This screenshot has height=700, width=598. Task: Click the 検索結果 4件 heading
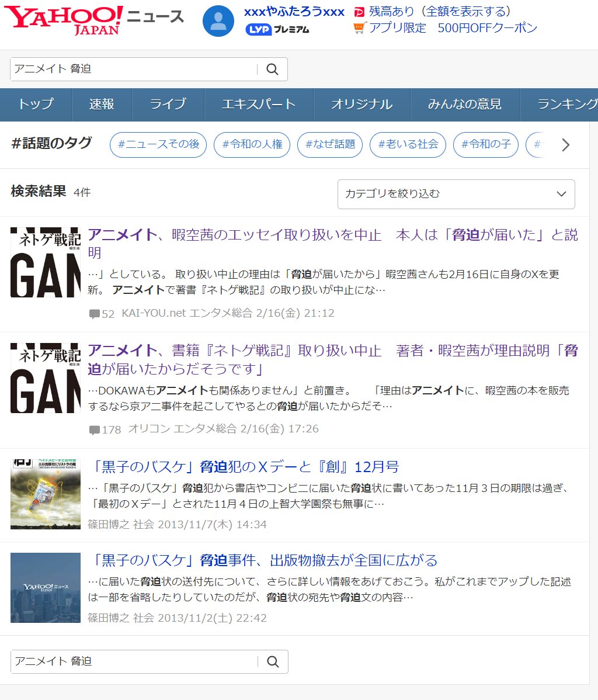(51, 192)
